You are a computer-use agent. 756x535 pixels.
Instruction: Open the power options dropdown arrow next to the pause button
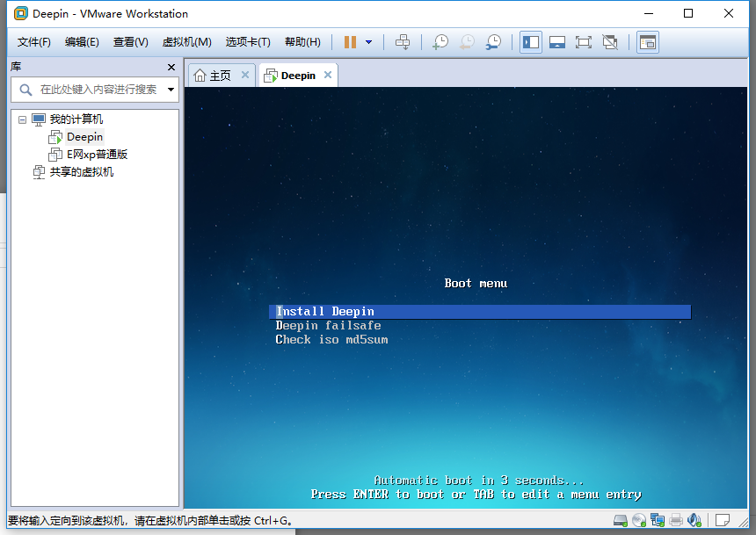click(x=369, y=42)
